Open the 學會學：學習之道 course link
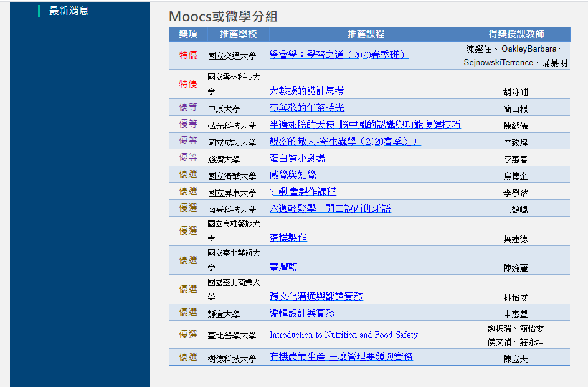Viewport: 588px width, 387px height. point(338,55)
